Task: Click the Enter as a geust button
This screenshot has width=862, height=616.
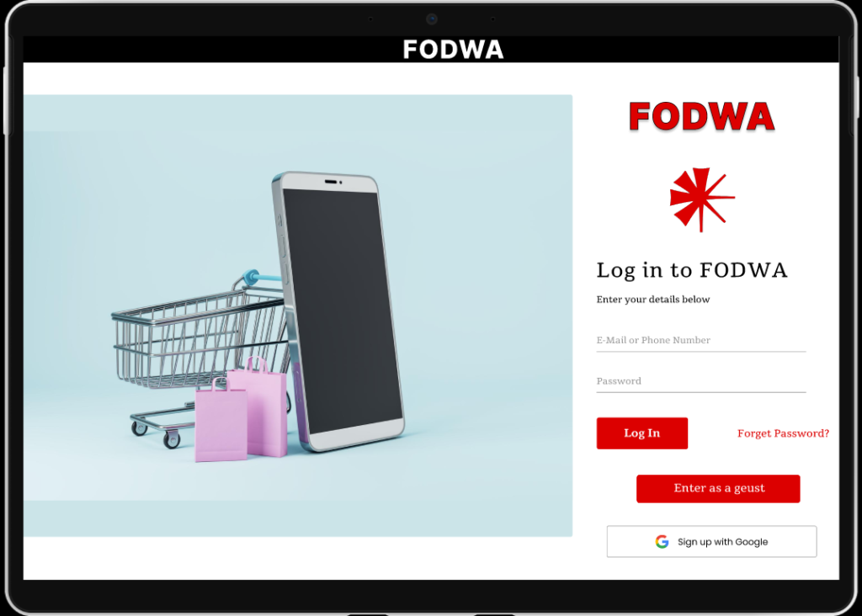Action: click(x=718, y=489)
